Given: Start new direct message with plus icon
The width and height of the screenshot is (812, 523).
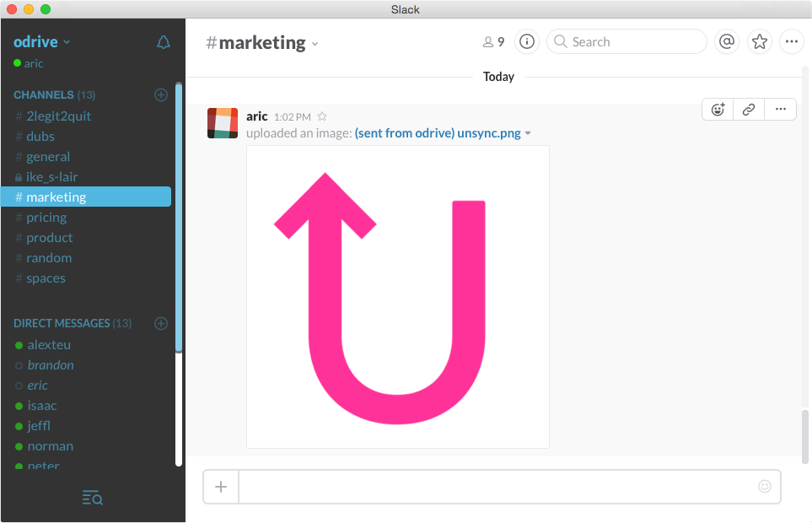Looking at the screenshot, I should pyautogui.click(x=161, y=324).
